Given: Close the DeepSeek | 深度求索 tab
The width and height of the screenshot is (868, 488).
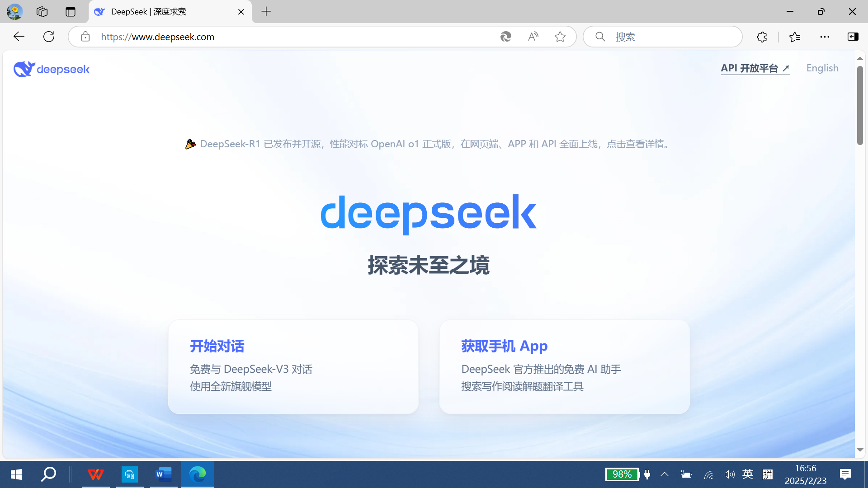Looking at the screenshot, I should click(241, 12).
